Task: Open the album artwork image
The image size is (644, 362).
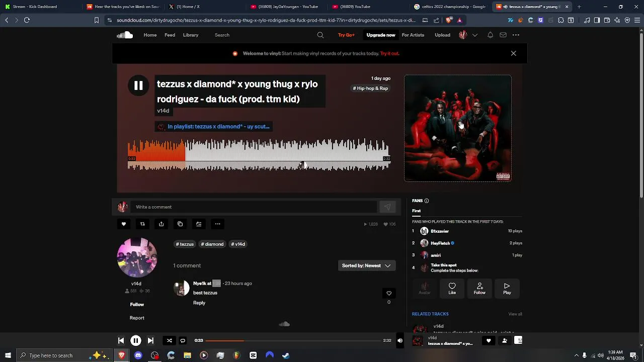Action: (458, 128)
